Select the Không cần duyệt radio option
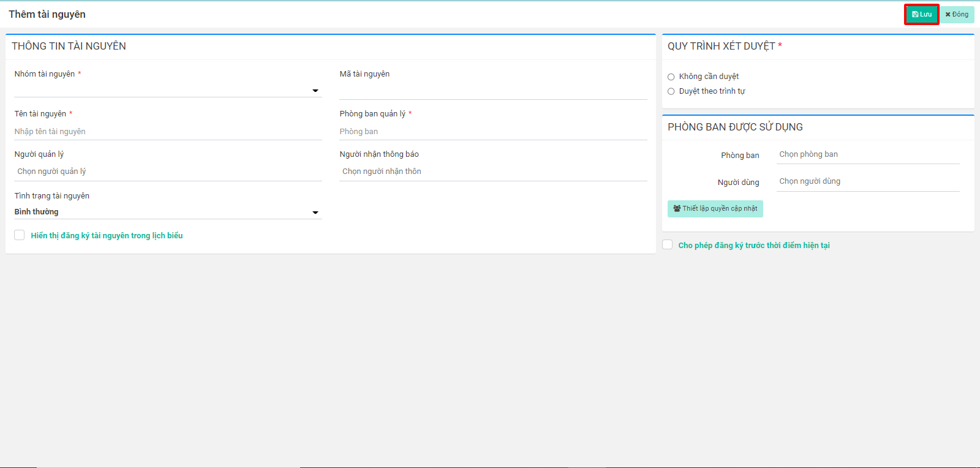Screen dimensions: 980x468 click(x=671, y=77)
